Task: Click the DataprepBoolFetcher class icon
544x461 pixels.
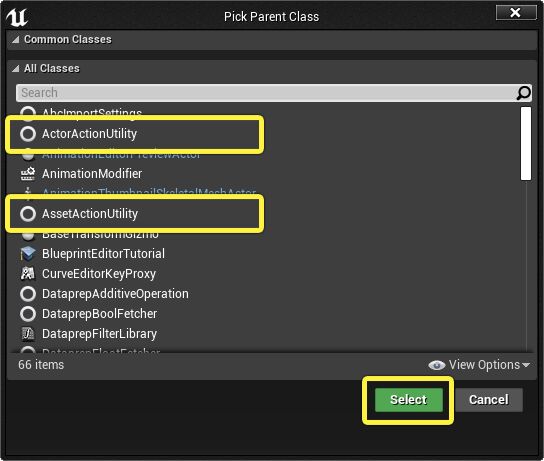Action: pos(28,314)
